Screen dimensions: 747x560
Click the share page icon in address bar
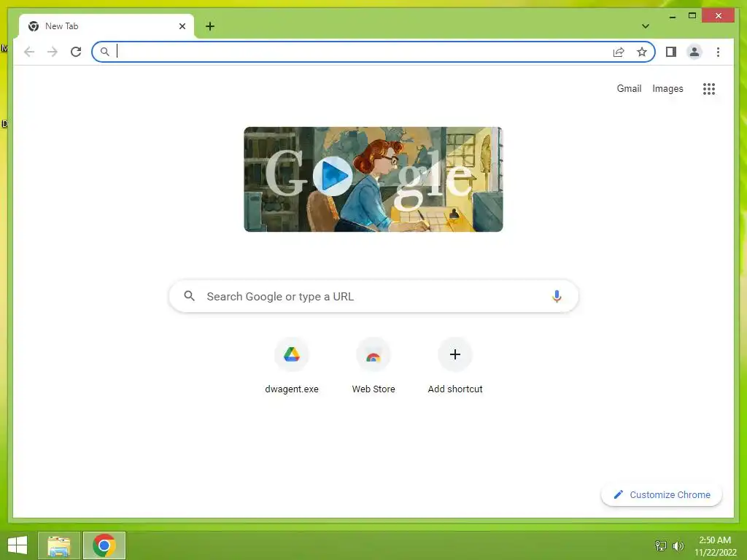[x=619, y=52]
